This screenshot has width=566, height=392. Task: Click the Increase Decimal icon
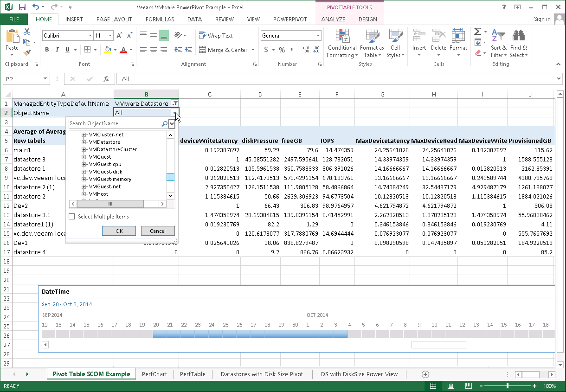point(306,50)
